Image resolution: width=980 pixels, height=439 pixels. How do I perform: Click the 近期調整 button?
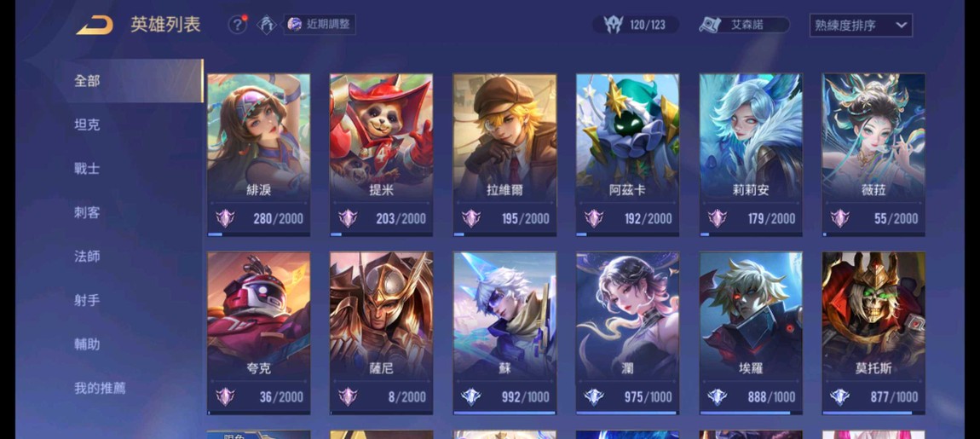tap(320, 25)
